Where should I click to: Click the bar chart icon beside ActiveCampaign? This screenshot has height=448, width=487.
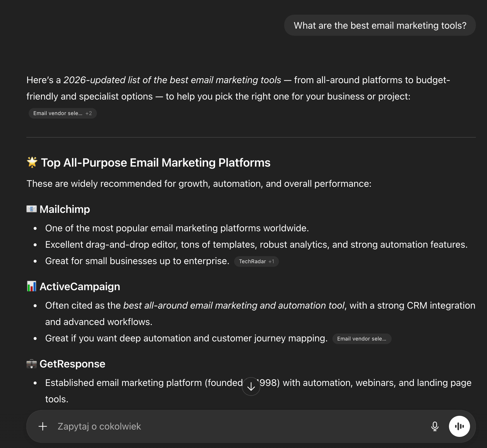click(32, 286)
